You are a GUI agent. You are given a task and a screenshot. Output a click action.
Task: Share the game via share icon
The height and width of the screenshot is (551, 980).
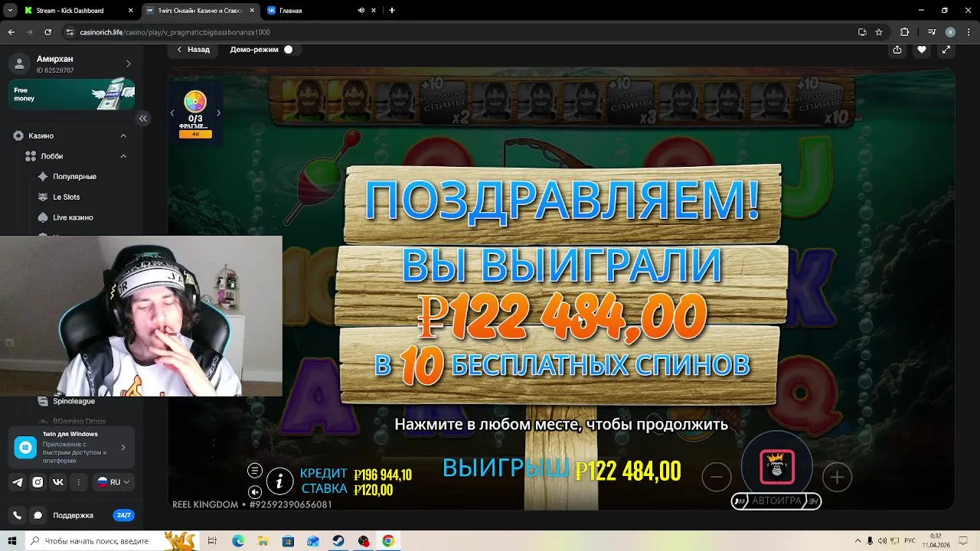tap(897, 50)
